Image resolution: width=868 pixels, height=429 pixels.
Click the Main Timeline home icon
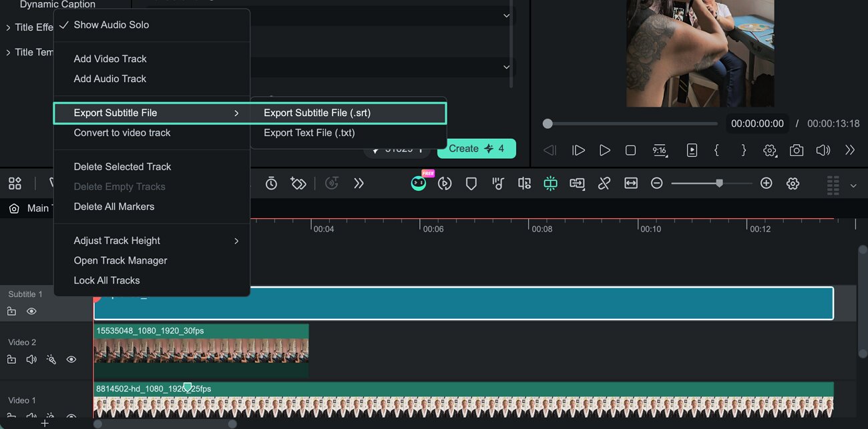pos(14,208)
